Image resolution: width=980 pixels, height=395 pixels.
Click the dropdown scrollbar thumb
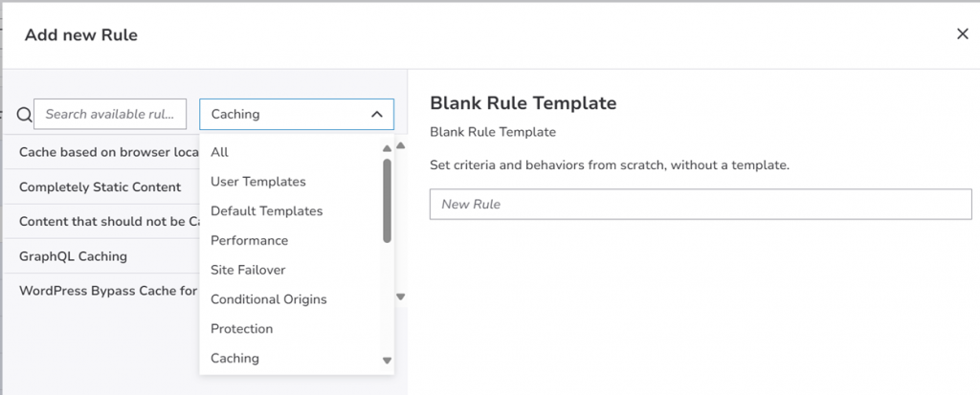[x=387, y=199]
